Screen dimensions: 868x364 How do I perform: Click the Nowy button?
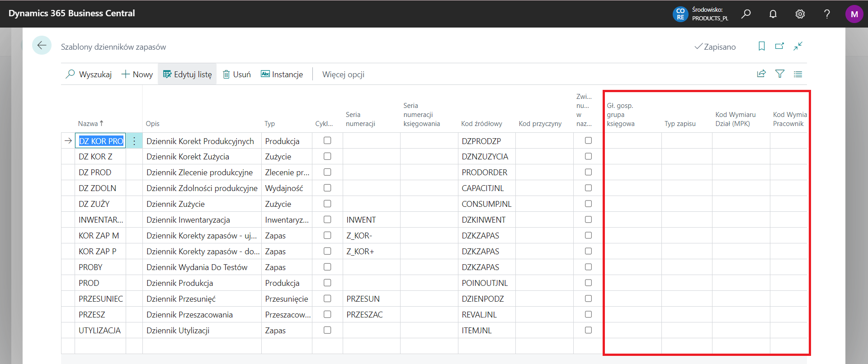[x=137, y=75]
